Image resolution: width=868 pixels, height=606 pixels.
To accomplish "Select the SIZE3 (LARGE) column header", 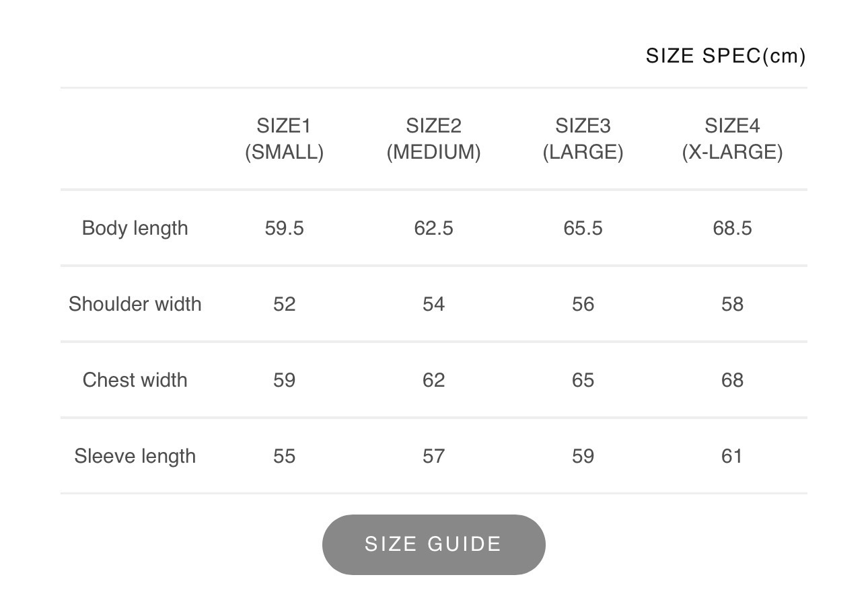I will (x=583, y=139).
